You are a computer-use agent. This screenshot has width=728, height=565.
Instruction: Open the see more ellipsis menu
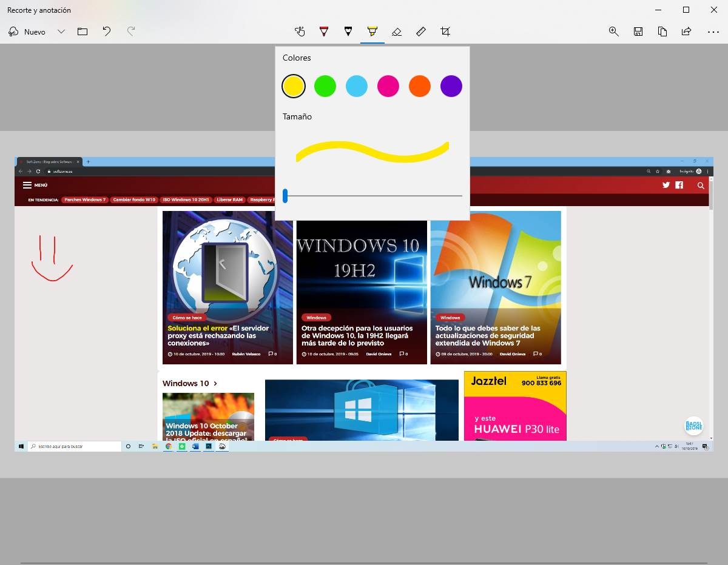(x=713, y=32)
